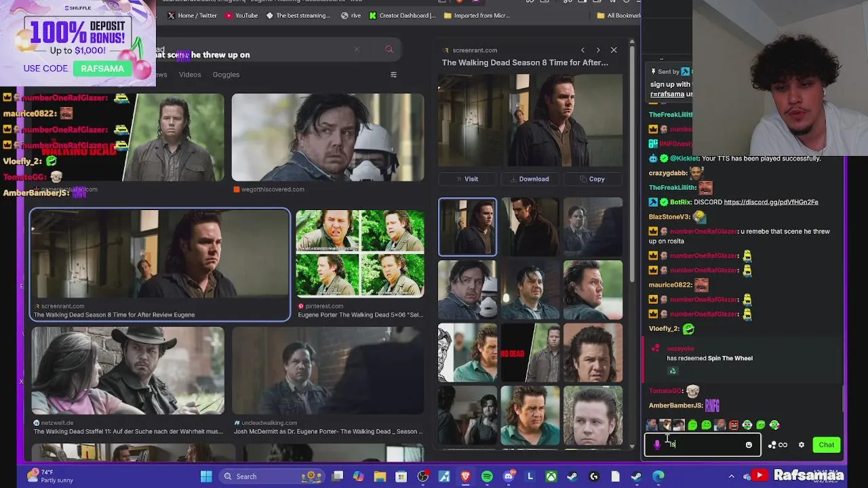Click the Visit button

click(467, 179)
